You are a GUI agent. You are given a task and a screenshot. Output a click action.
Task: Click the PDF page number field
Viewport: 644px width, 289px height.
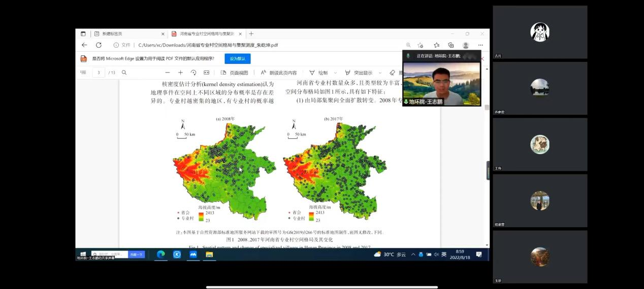98,73
